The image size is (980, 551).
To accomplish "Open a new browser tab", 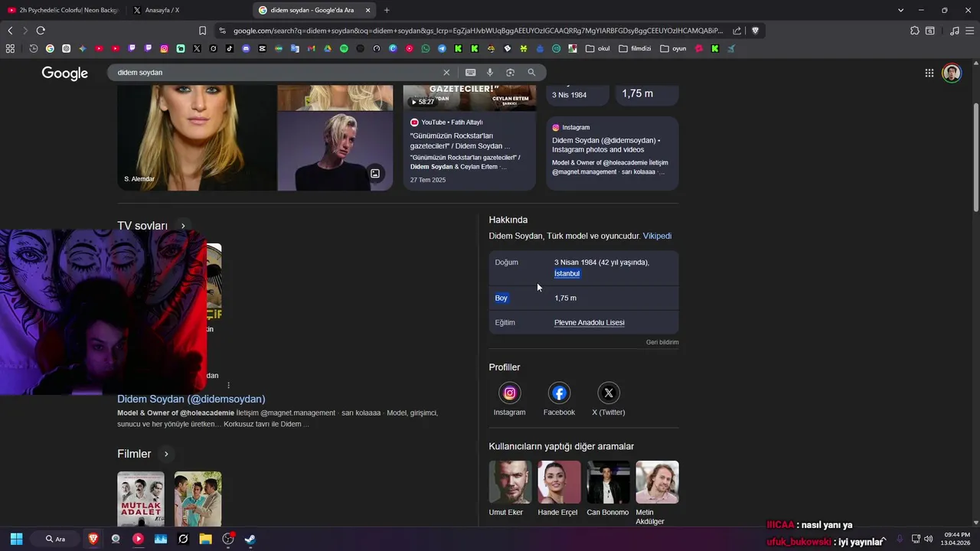I will [387, 10].
